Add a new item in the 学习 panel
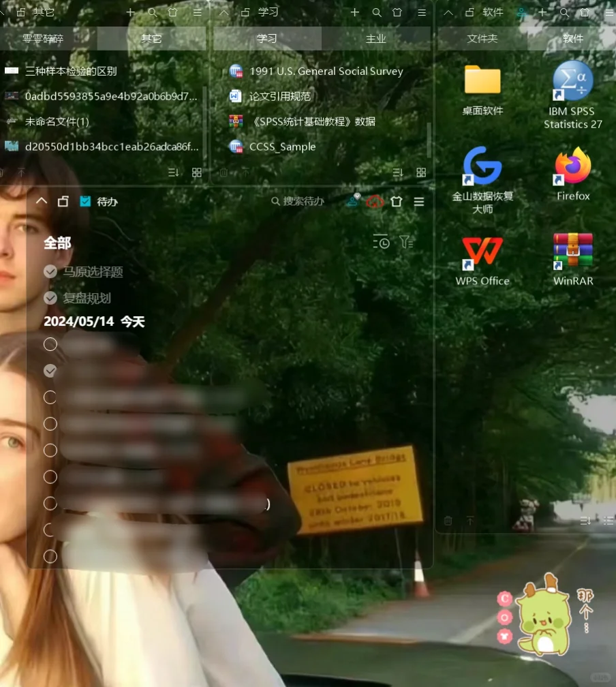This screenshot has height=687, width=616. click(x=355, y=12)
